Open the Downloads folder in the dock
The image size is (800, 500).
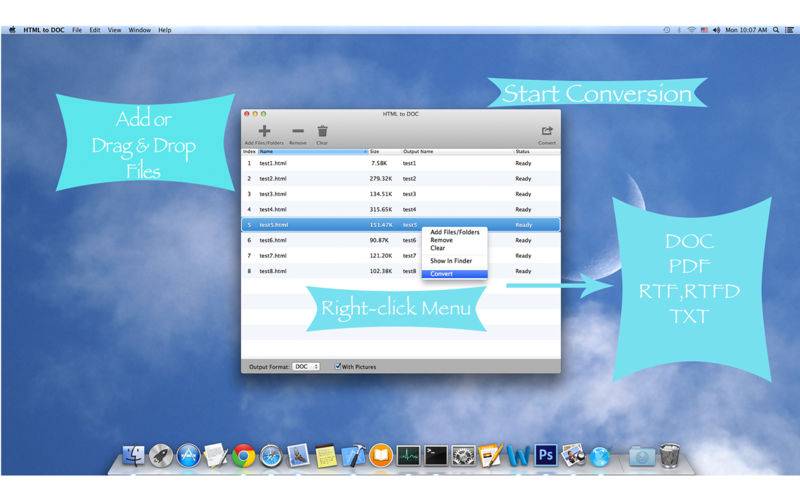(642, 456)
